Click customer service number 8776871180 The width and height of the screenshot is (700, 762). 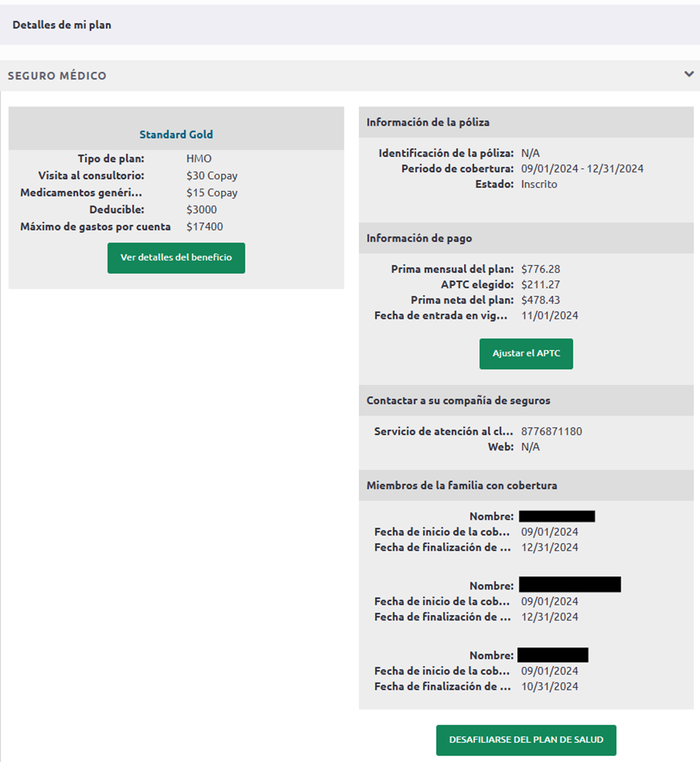point(551,431)
